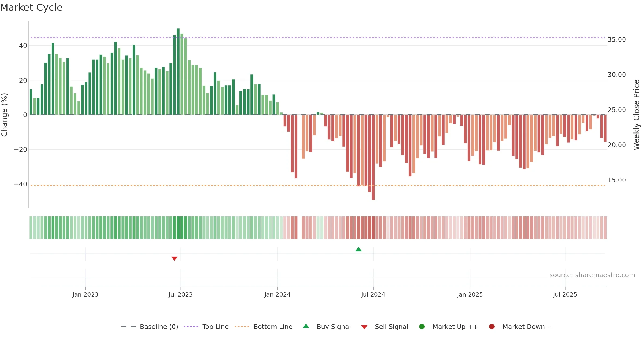The image size is (644, 362).
Task: Click the Jan 2025 axis label
Action: tap(470, 295)
